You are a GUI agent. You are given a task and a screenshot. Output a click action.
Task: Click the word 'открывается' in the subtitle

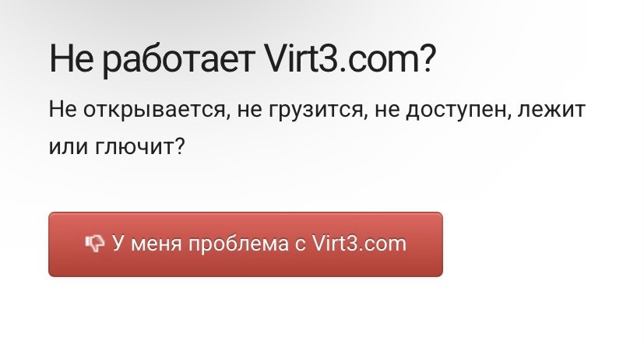pyautogui.click(x=154, y=111)
